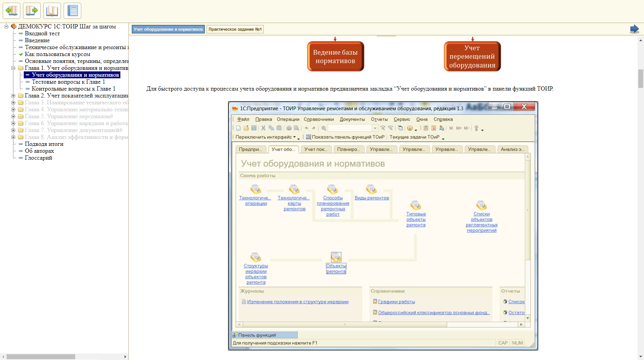Expand 'Глава 8. Анализ эффективности' node
Screen dimensions: 644x360
[13, 137]
